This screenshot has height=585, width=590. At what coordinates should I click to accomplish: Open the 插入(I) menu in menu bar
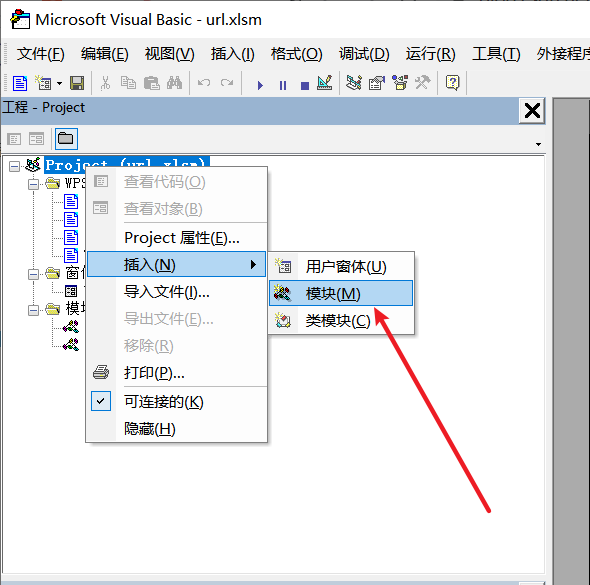click(x=233, y=54)
